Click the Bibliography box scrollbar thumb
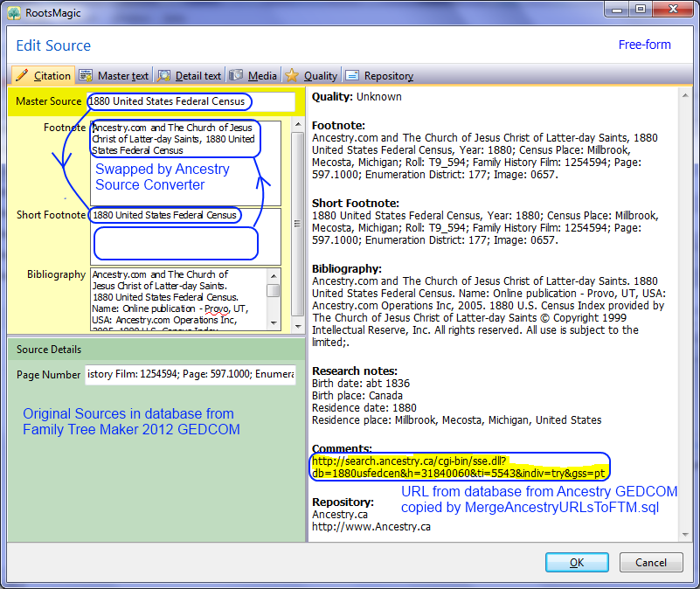This screenshot has height=589, width=700. pyautogui.click(x=273, y=291)
